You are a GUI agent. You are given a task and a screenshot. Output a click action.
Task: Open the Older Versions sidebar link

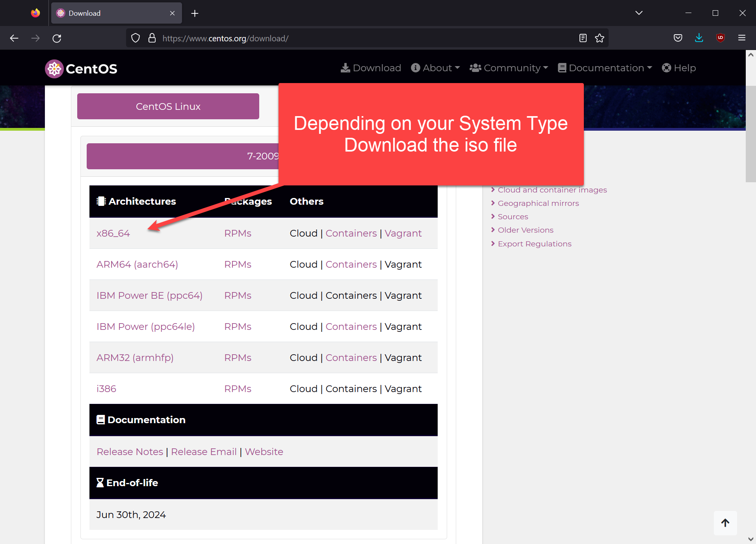point(525,230)
